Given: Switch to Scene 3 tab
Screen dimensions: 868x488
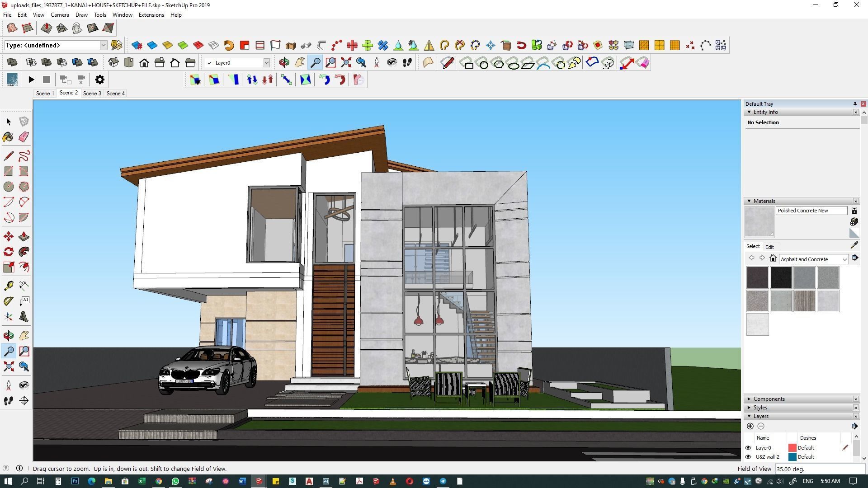Looking at the screenshot, I should (92, 94).
